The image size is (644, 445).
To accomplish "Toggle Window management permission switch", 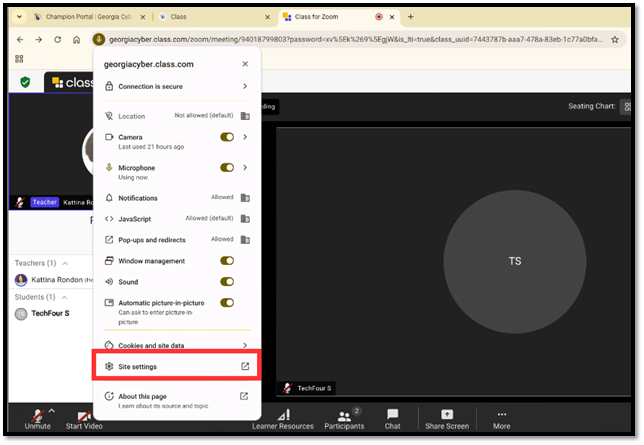I will 227,261.
